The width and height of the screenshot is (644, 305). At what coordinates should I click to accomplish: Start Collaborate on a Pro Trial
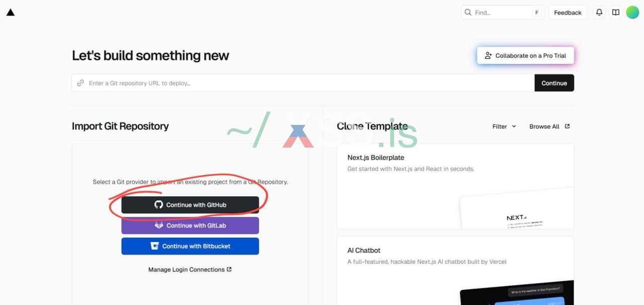(x=525, y=56)
